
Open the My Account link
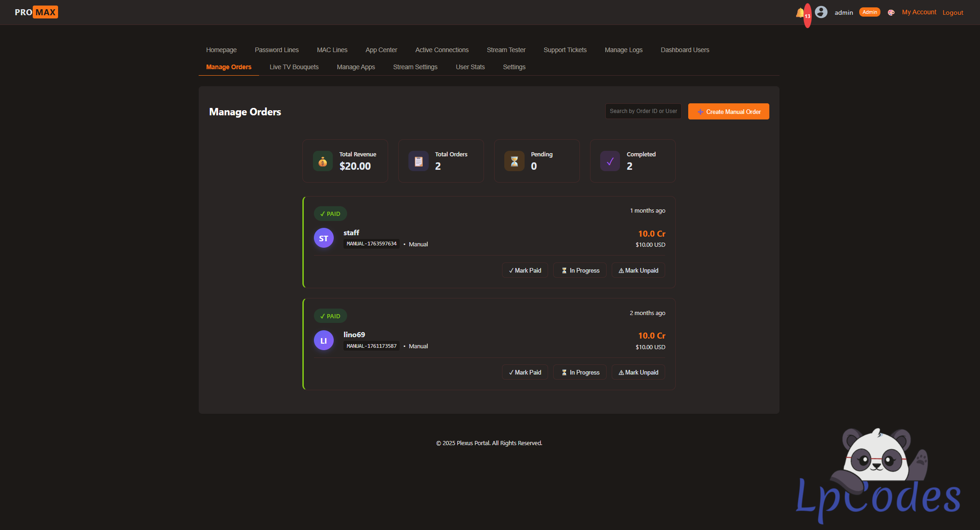pyautogui.click(x=919, y=12)
